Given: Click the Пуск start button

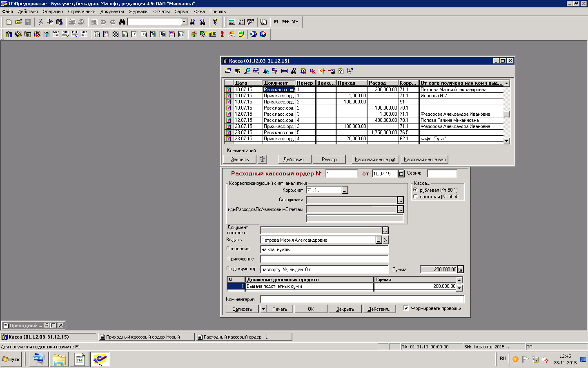Looking at the screenshot, I should coord(11,359).
